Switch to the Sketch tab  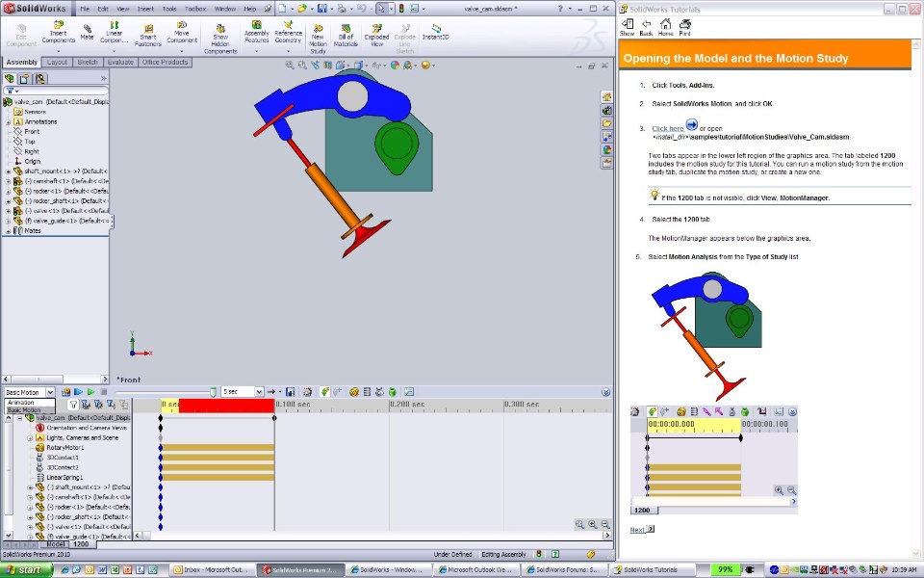pyautogui.click(x=88, y=62)
